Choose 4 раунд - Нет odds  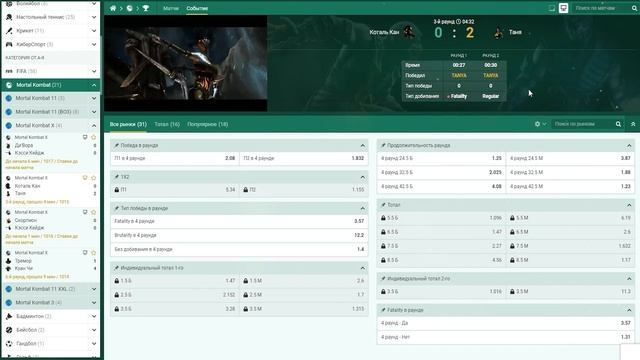(506, 337)
